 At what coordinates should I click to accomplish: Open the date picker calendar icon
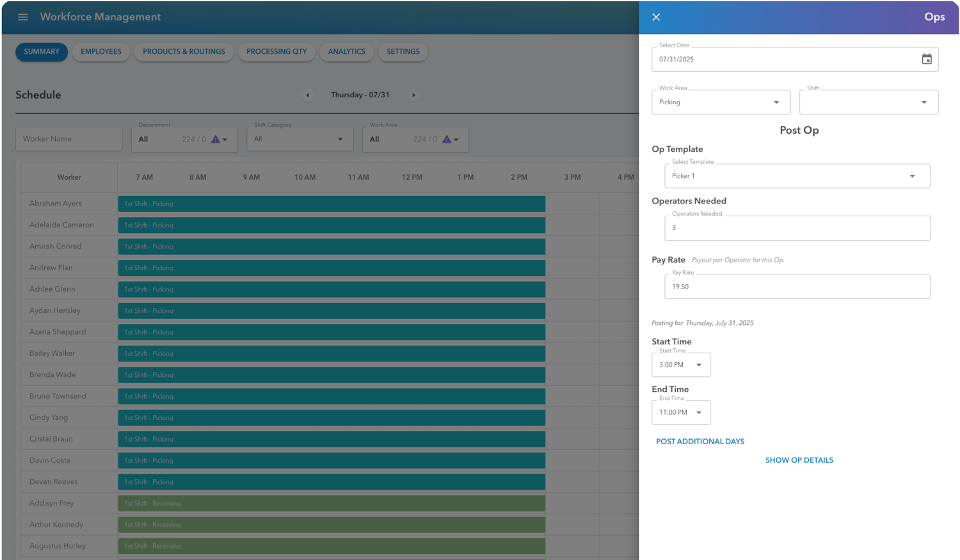point(926,59)
